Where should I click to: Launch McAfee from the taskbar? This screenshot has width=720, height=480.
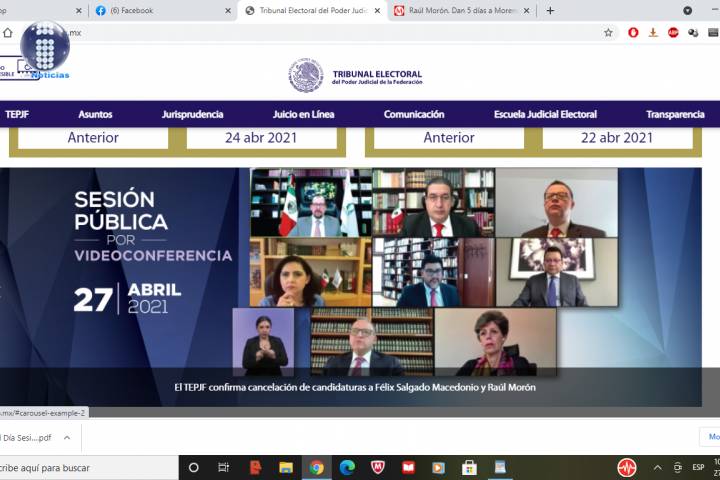click(378, 467)
